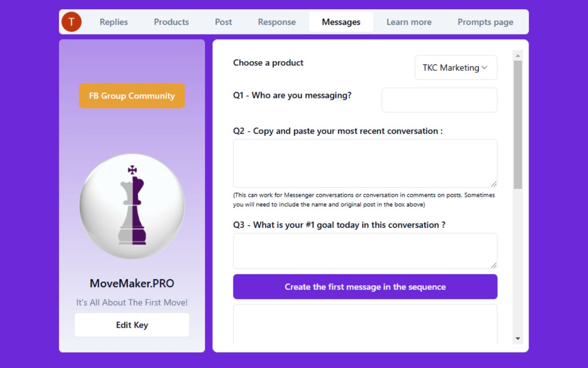
Task: Navigate to the Prompts page
Action: pos(485,22)
